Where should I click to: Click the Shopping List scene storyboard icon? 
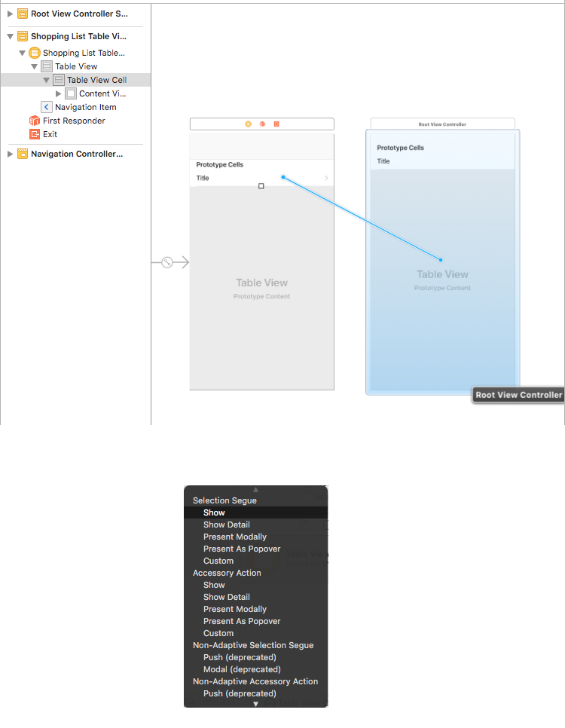pos(23,36)
